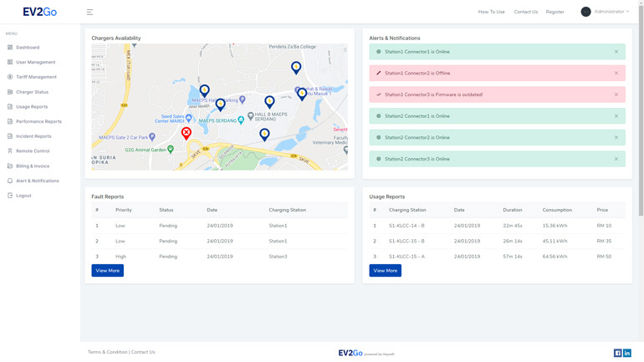Click the red faulty charger map pin
Image resolution: width=644 pixels, height=362 pixels.
187,132
